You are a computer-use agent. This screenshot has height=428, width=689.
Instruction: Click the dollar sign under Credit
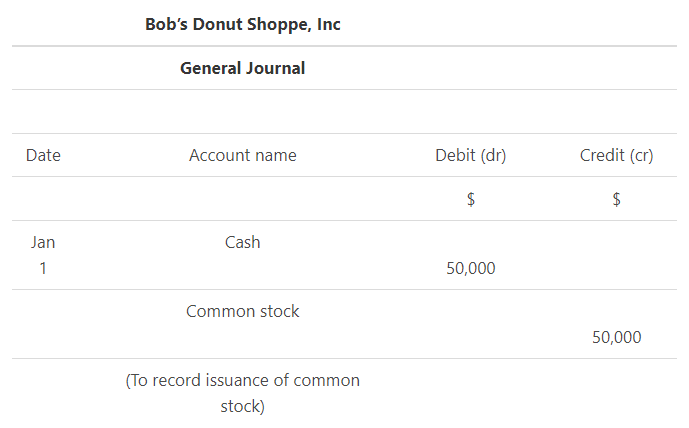[x=616, y=199]
